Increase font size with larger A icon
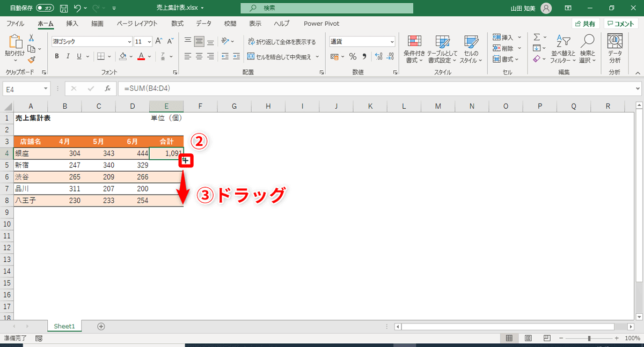Image resolution: width=644 pixels, height=347 pixels. click(159, 41)
